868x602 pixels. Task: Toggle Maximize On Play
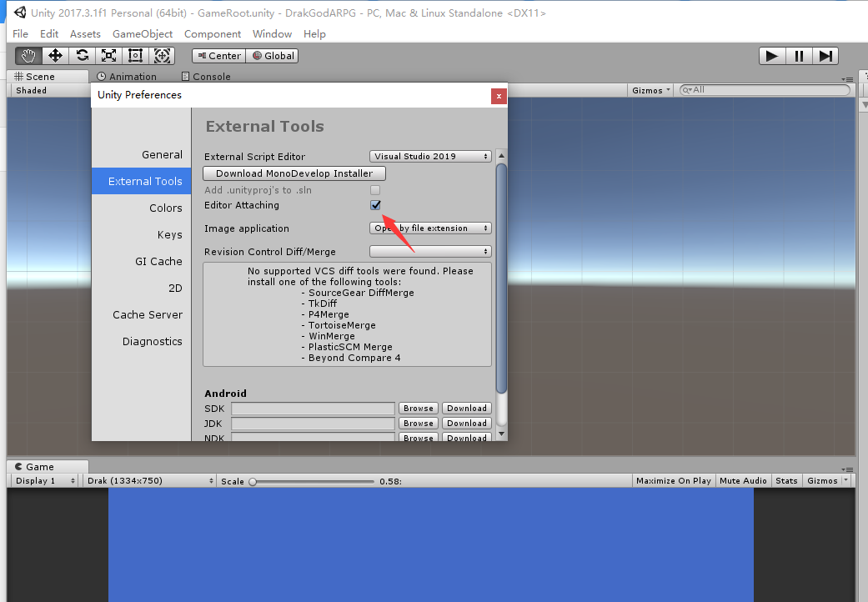(674, 480)
